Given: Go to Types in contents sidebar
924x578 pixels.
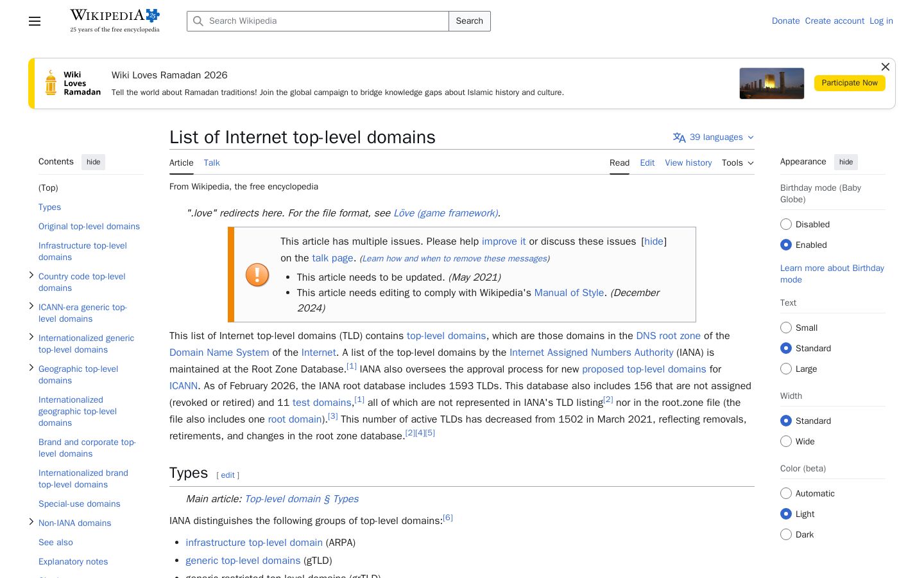Looking at the screenshot, I should point(49,207).
